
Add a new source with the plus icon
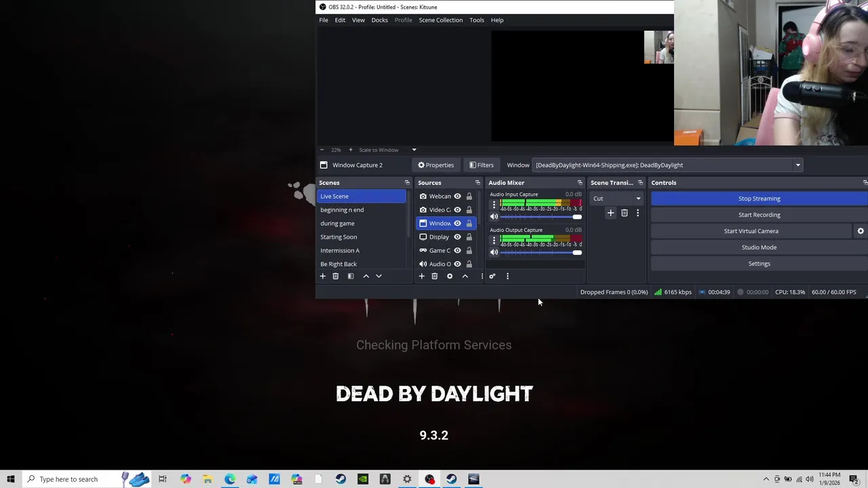[422, 276]
